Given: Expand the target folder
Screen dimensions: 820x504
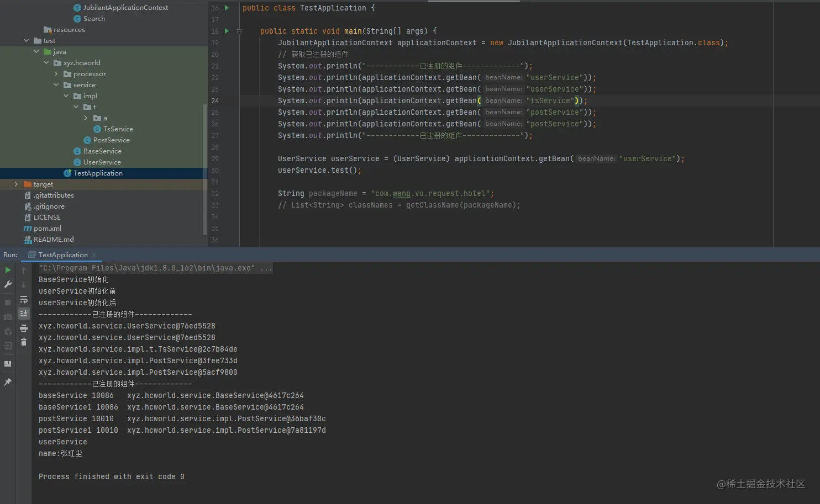Looking at the screenshot, I should [x=16, y=184].
